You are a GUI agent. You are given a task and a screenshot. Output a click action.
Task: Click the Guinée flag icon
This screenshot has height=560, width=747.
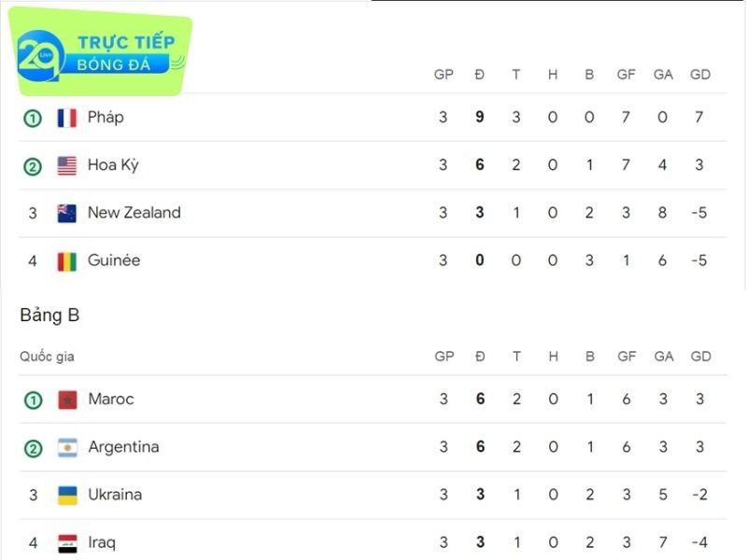tap(66, 261)
